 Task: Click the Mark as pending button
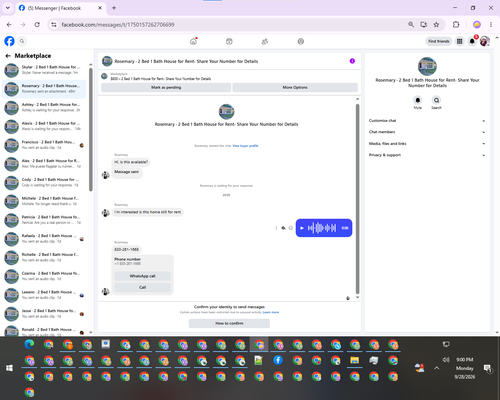166,87
